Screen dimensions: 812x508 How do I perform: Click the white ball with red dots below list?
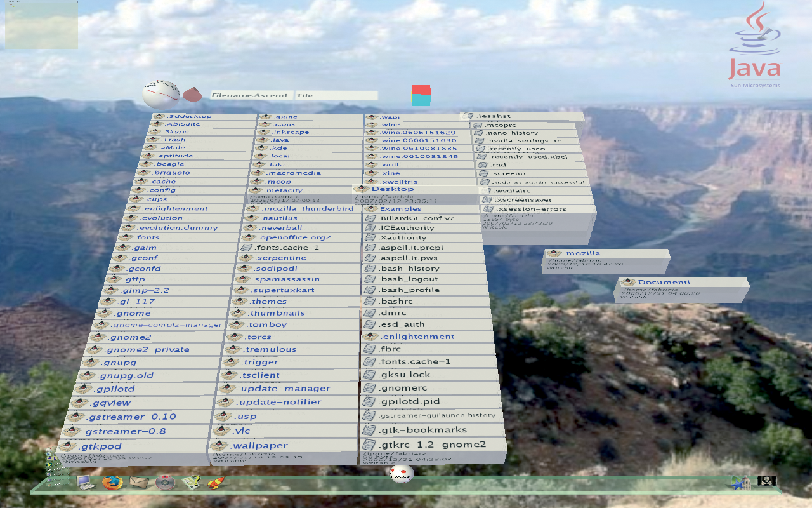pyautogui.click(x=402, y=473)
